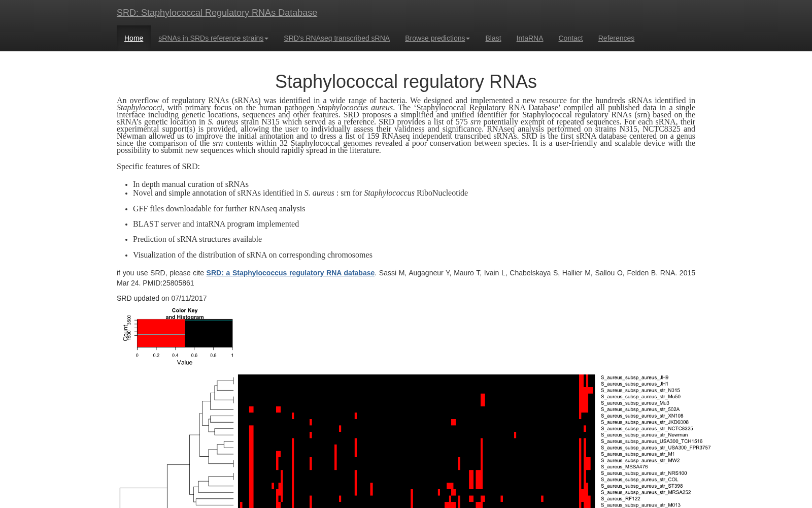Image resolution: width=812 pixels, height=508 pixels.
Task: Open the References page
Action: (x=616, y=38)
